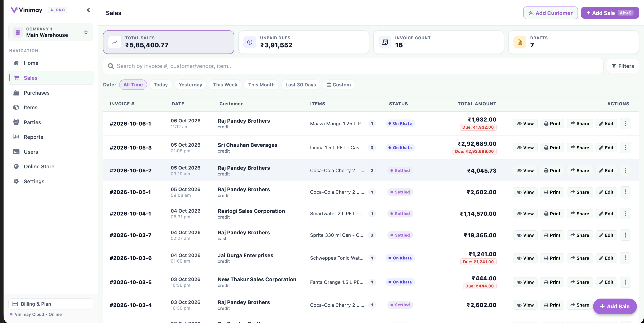Image resolution: width=644 pixels, height=323 pixels.
Task: Click the Invoice Count receipt icon
Action: click(x=385, y=42)
